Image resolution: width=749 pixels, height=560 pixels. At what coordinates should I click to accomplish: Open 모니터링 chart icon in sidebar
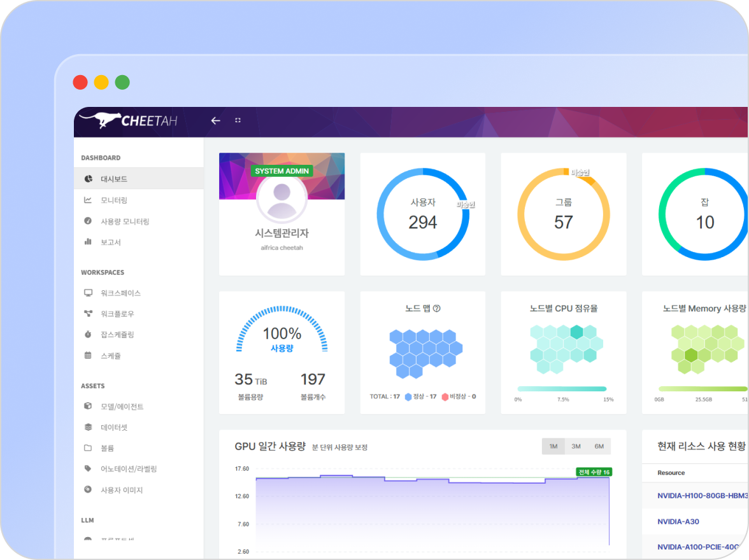click(88, 200)
